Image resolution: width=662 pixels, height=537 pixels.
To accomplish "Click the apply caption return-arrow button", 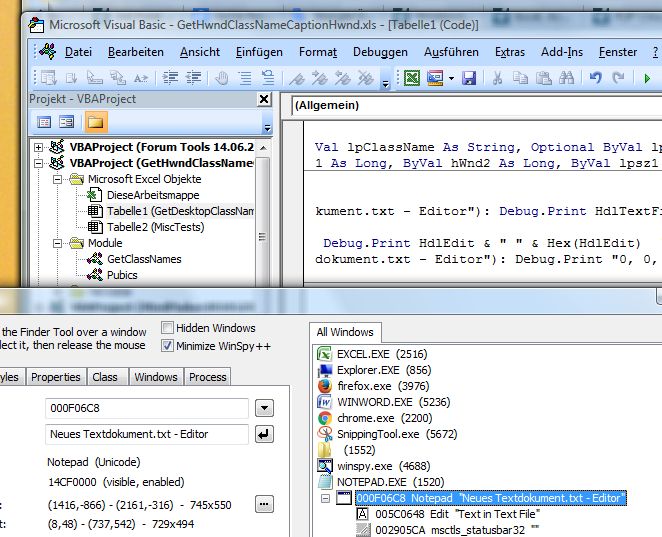I will 264,434.
